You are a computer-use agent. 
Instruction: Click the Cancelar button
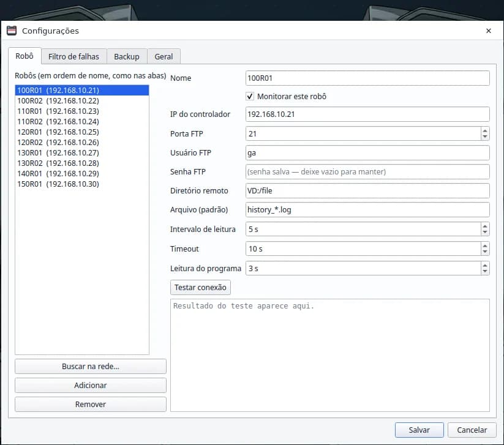(472, 430)
